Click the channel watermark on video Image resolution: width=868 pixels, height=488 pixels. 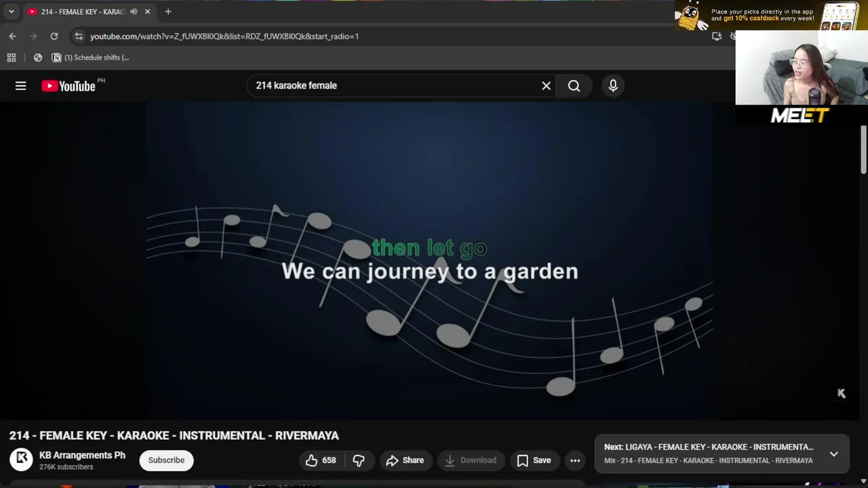pyautogui.click(x=841, y=393)
